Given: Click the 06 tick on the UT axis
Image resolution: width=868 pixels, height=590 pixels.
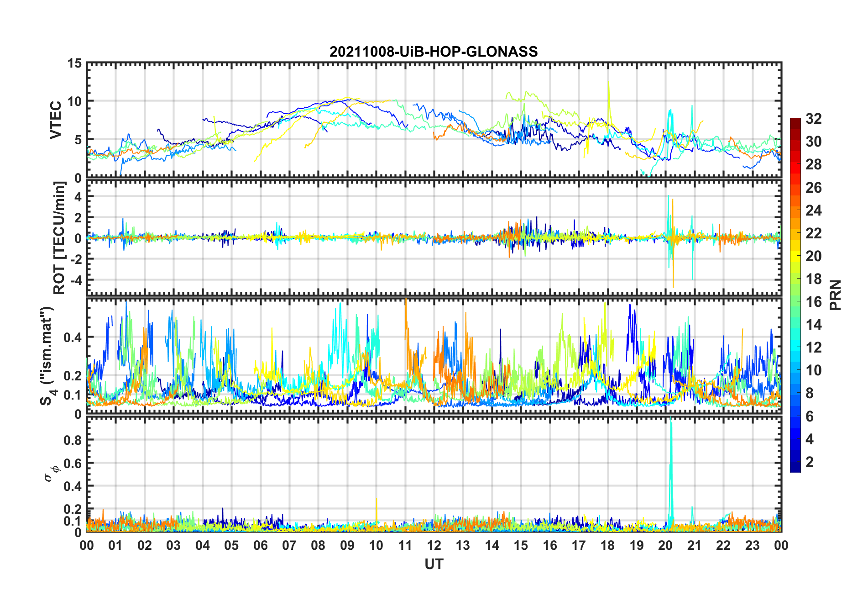Looking at the screenshot, I should [x=260, y=546].
